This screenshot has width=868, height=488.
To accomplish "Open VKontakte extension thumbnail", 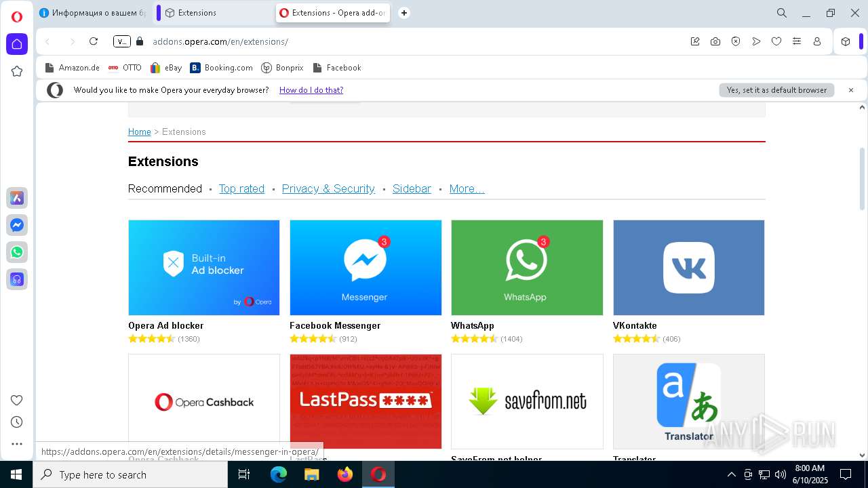I will 689,267.
